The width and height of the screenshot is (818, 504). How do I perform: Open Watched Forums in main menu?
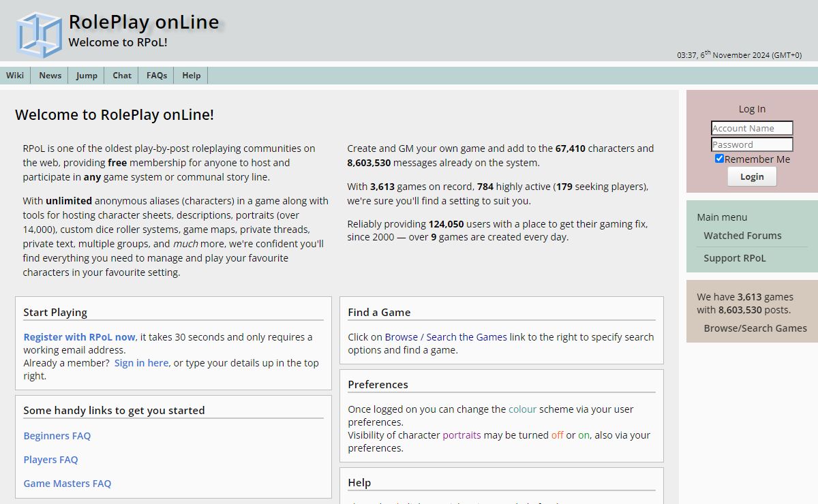pos(742,236)
